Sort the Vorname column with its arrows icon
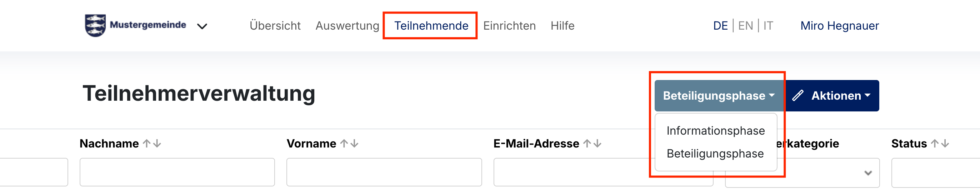Viewport: 980px width, 195px height. tap(349, 144)
